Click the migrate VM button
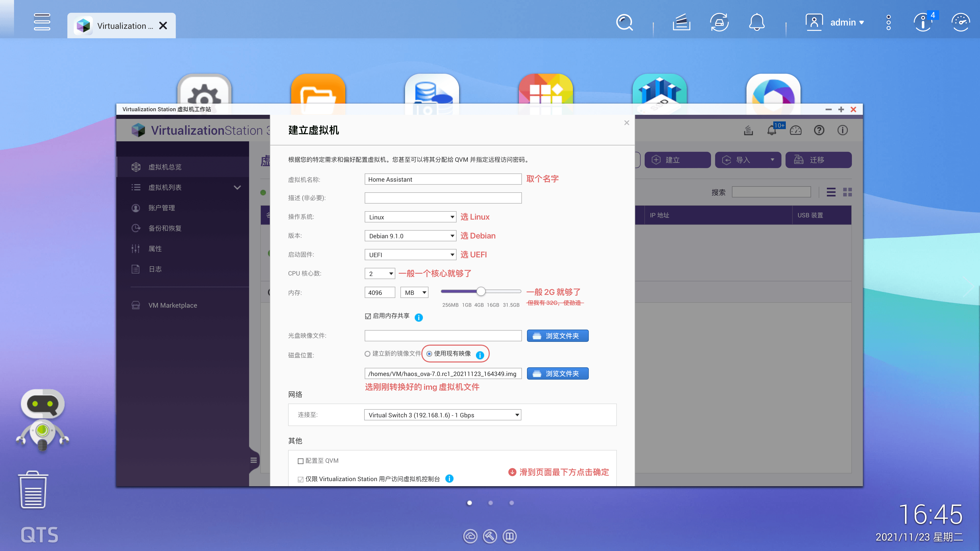Viewport: 980px width, 551px height. tap(818, 160)
